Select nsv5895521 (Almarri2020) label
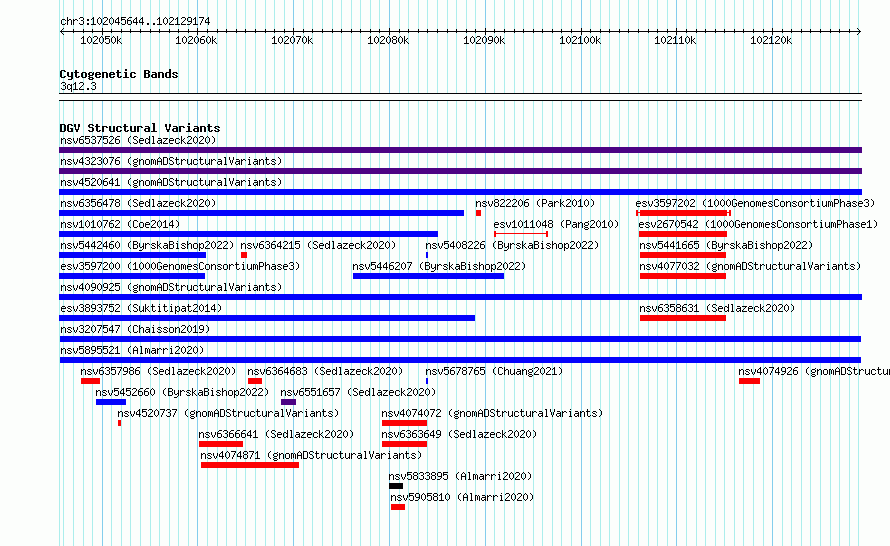 (x=132, y=350)
